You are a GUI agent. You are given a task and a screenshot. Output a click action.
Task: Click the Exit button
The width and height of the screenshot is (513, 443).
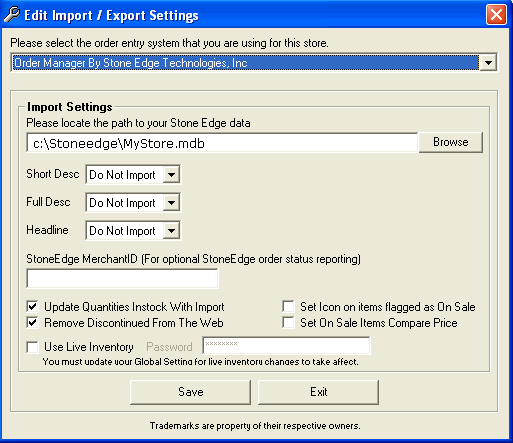318,392
